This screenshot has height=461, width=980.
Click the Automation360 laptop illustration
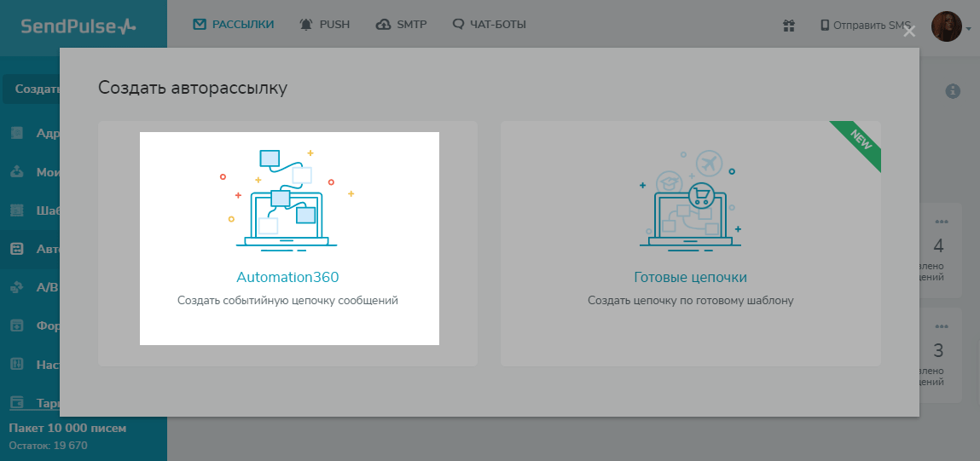click(x=287, y=200)
